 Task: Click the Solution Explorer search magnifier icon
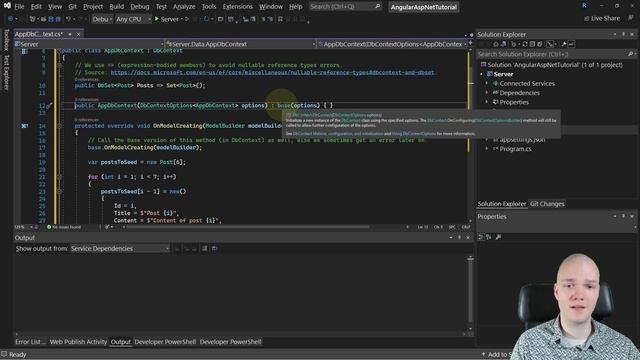(x=630, y=54)
